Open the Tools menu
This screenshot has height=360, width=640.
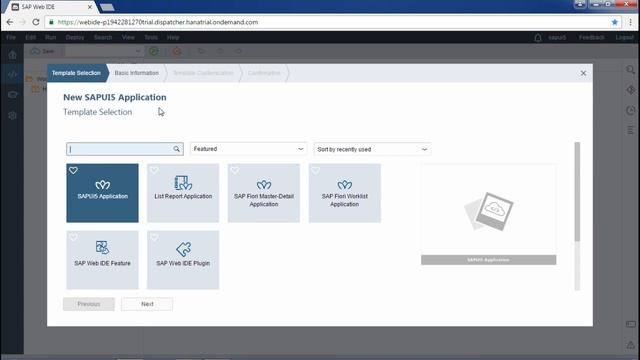[151, 37]
